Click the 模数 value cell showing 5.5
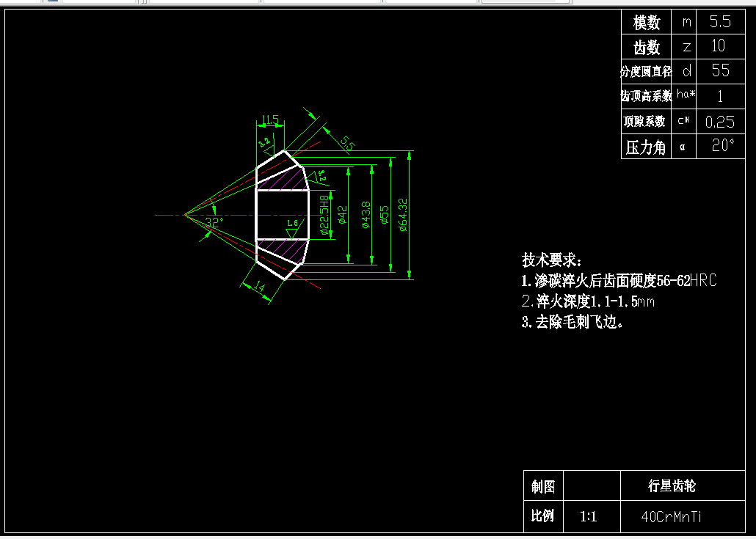This screenshot has height=539, width=756. click(720, 22)
